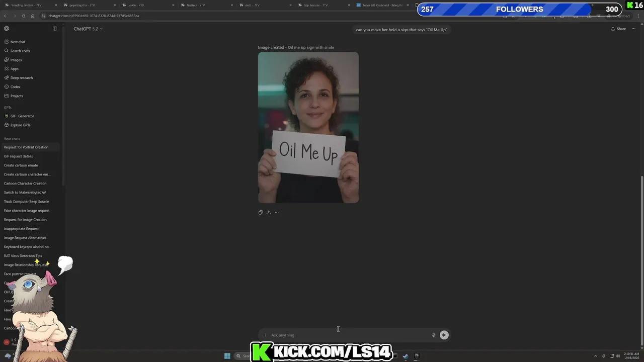Collapse the sidebar with the panel icon
Screen dimensions: 644x362
[55, 29]
